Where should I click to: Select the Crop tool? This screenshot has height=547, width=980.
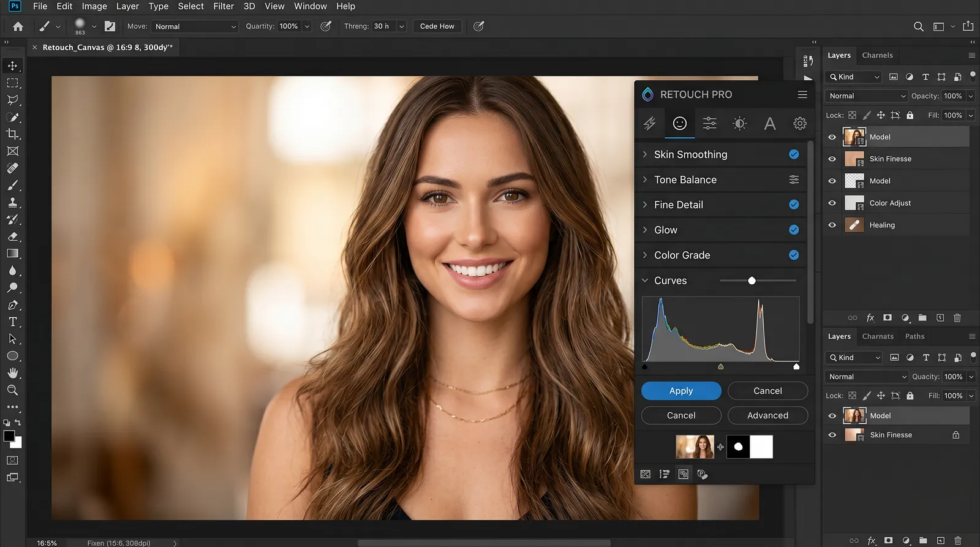click(12, 134)
